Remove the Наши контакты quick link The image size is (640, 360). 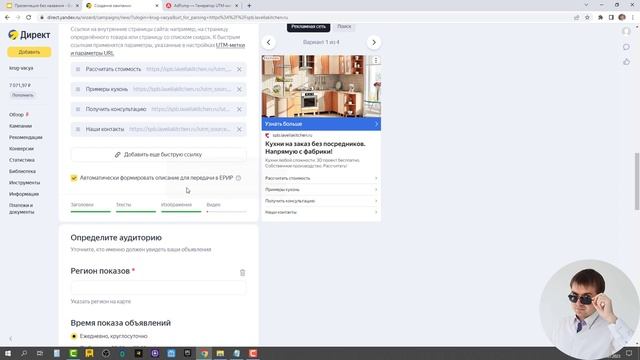[x=239, y=129]
